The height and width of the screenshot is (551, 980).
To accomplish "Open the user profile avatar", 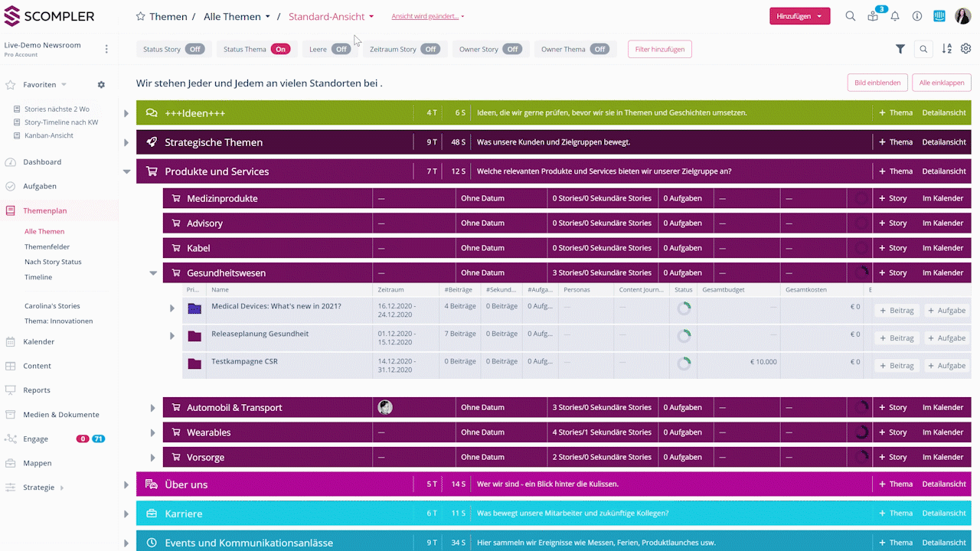I will coord(962,16).
